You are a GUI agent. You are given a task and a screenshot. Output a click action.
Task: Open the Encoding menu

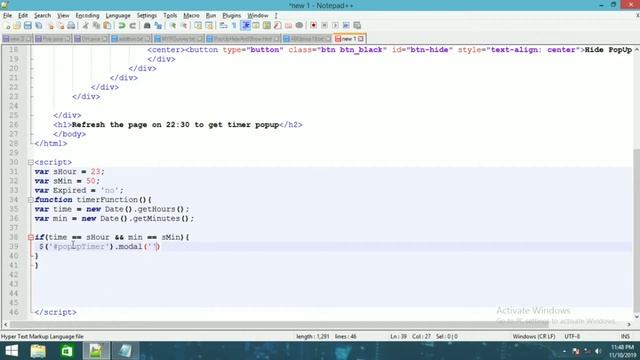pos(87,16)
